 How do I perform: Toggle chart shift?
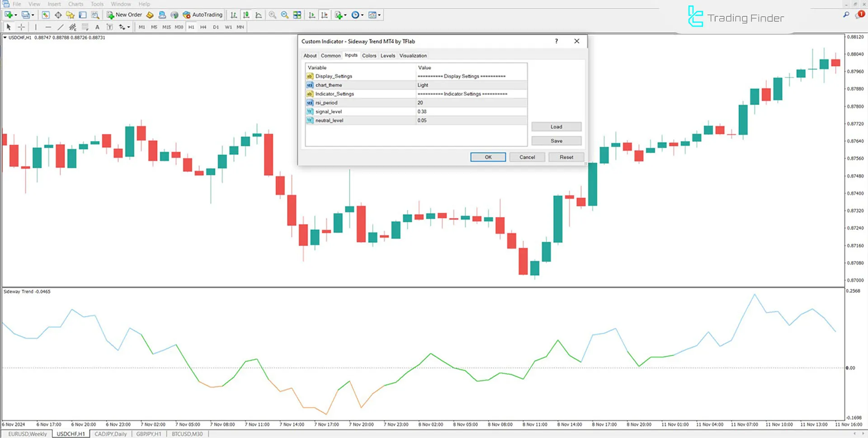click(x=325, y=15)
